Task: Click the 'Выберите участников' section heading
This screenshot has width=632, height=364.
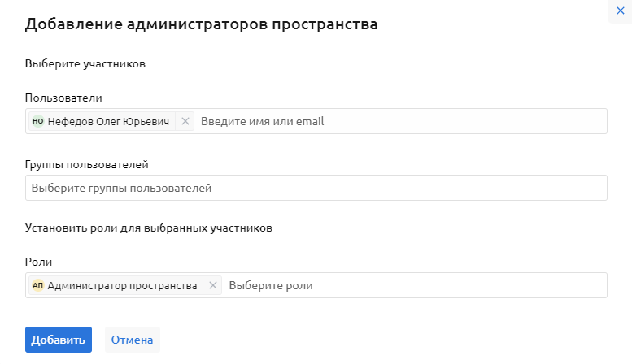Action: click(x=85, y=63)
